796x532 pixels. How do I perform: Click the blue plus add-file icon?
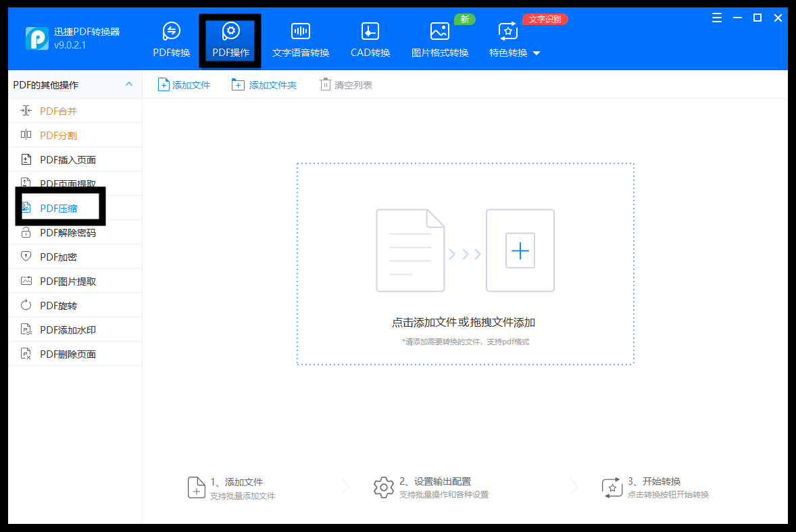coord(520,250)
